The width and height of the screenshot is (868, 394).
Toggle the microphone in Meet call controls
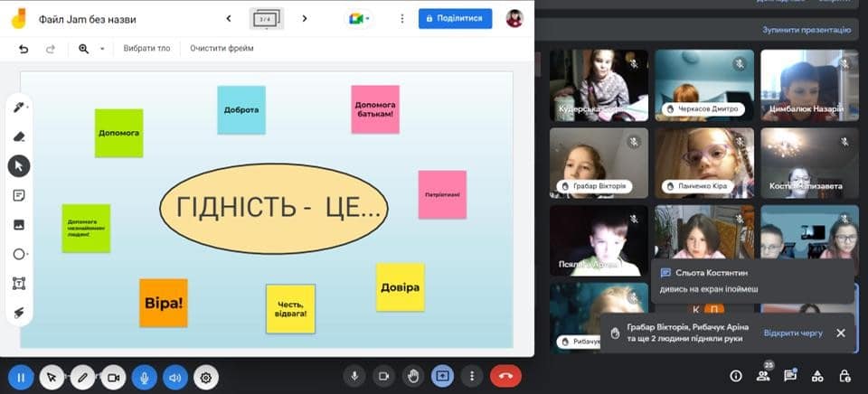pos(355,376)
